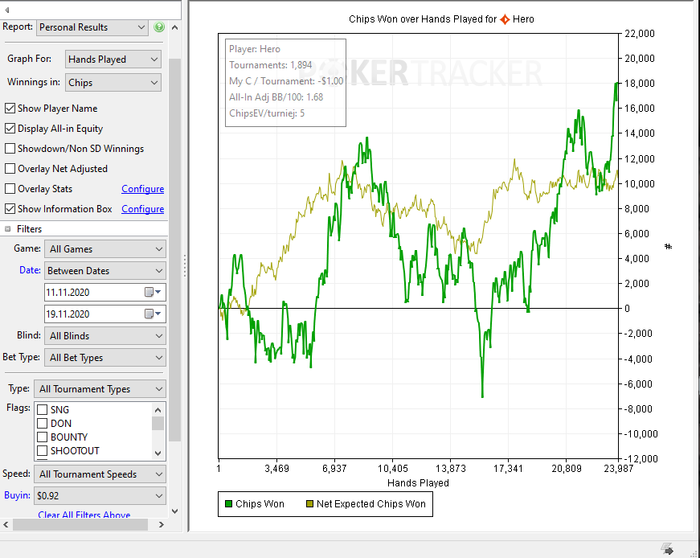The height and width of the screenshot is (558, 700).
Task: Open Buyin dropdown showing $0.92
Action: 99,495
